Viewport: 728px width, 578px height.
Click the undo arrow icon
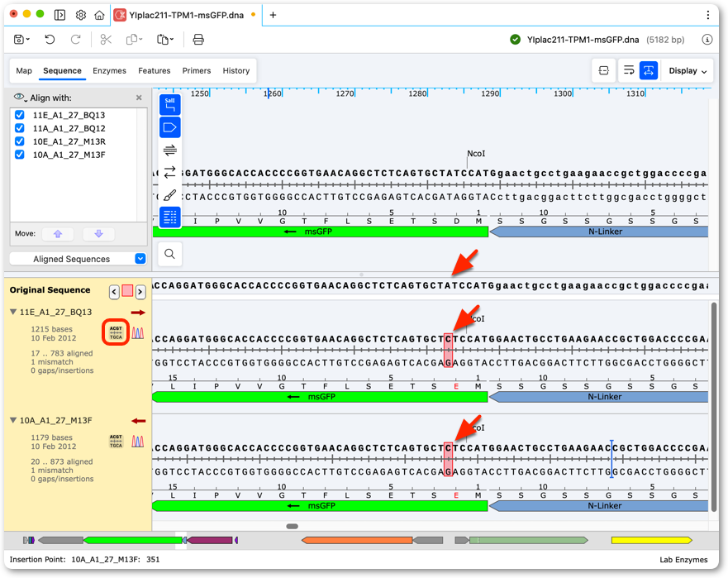coord(50,40)
